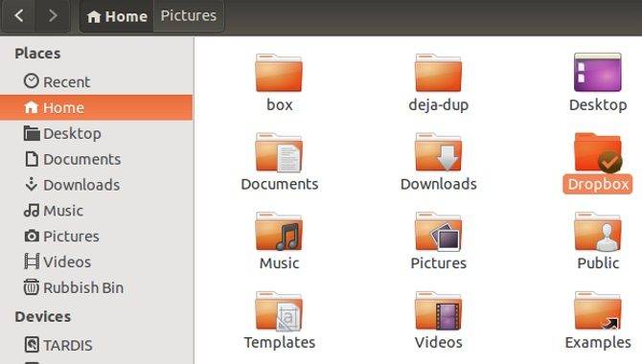Select the Public folder icon
Screen dimensions: 642x364
598,232
